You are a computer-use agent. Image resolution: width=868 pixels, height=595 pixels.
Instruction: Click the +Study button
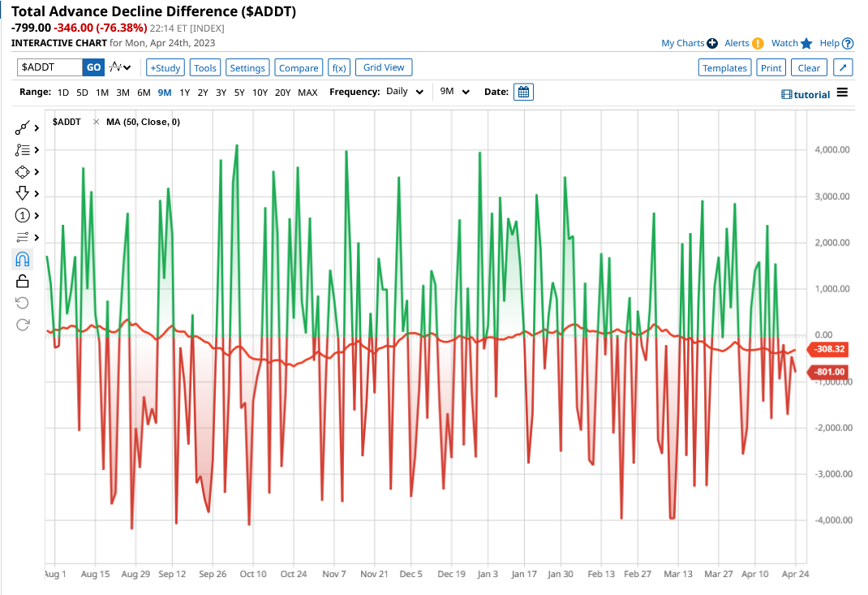pos(165,68)
